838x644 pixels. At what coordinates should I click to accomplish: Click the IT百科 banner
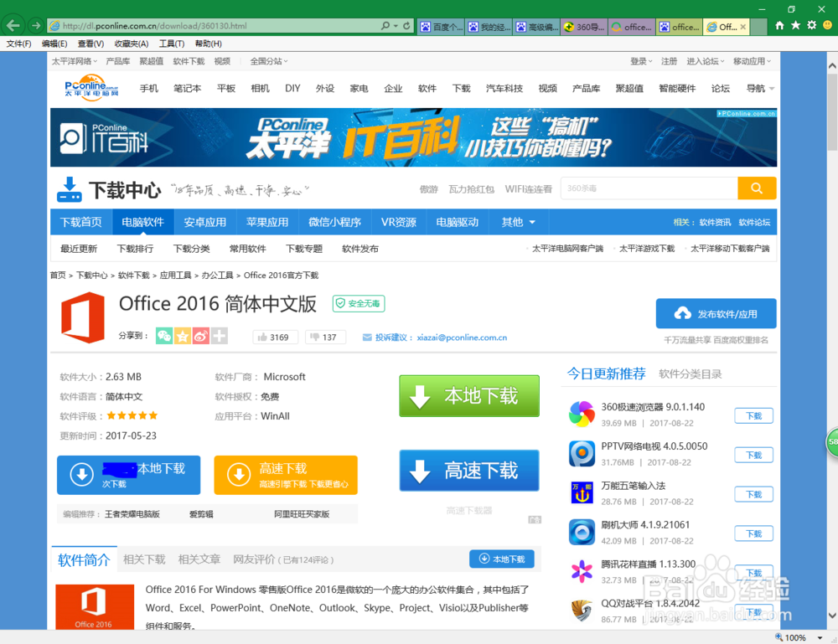[414, 137]
